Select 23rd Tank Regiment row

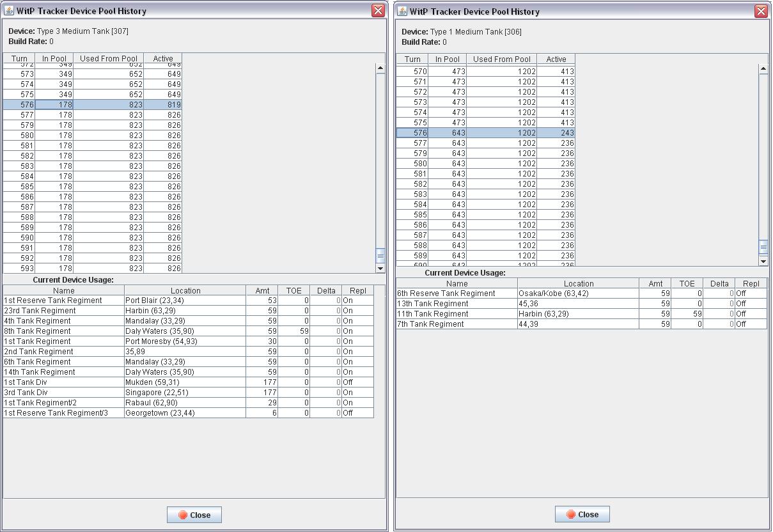[189, 311]
